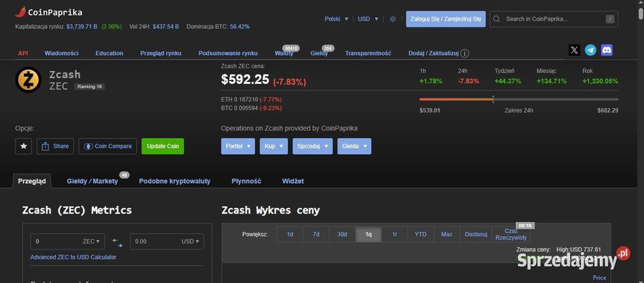Click Zaloguj Się / Zarejestruj Się button
This screenshot has height=283, width=644.
point(445,19)
